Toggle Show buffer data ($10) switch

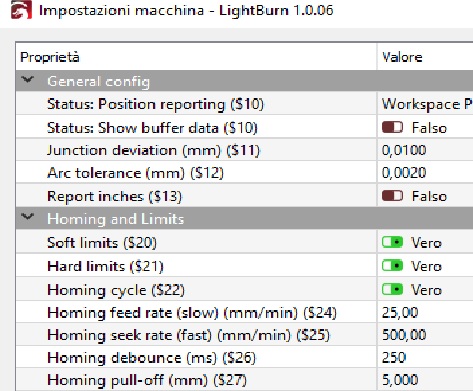392,127
